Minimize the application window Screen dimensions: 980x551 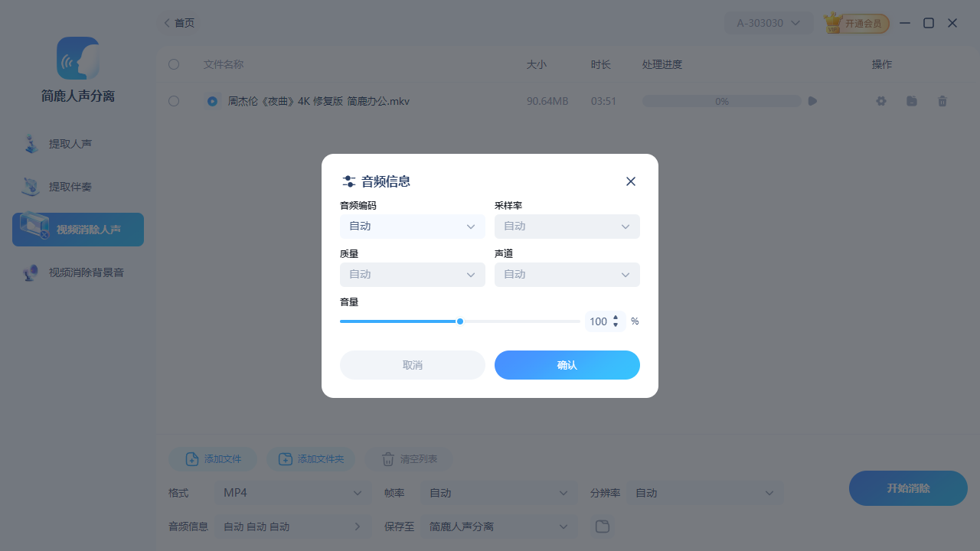(905, 23)
